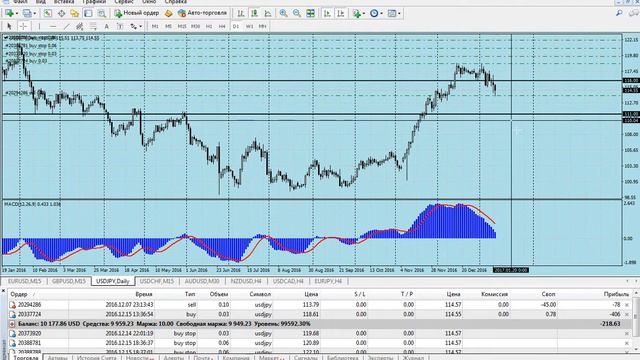Switch to EURJPY,H4 chart tab
The image size is (640, 360).
pyautogui.click(x=329, y=281)
